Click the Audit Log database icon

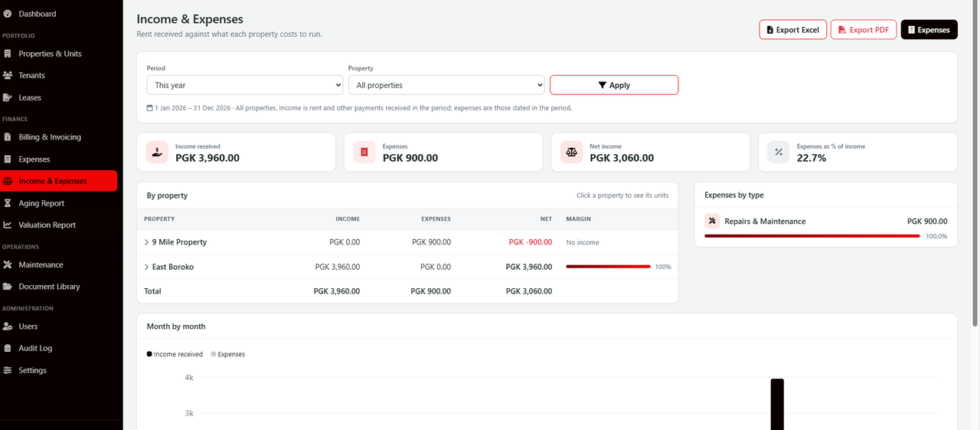point(8,348)
